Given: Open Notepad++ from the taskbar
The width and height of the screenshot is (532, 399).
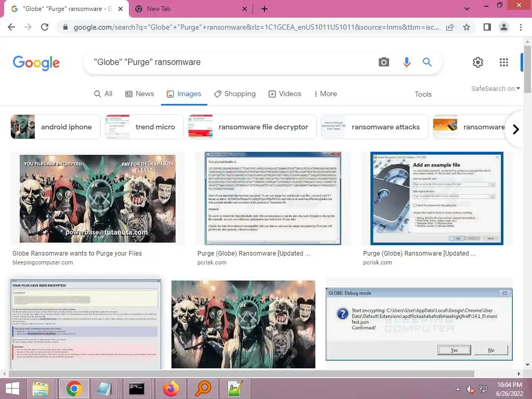Looking at the screenshot, I should (x=235, y=389).
